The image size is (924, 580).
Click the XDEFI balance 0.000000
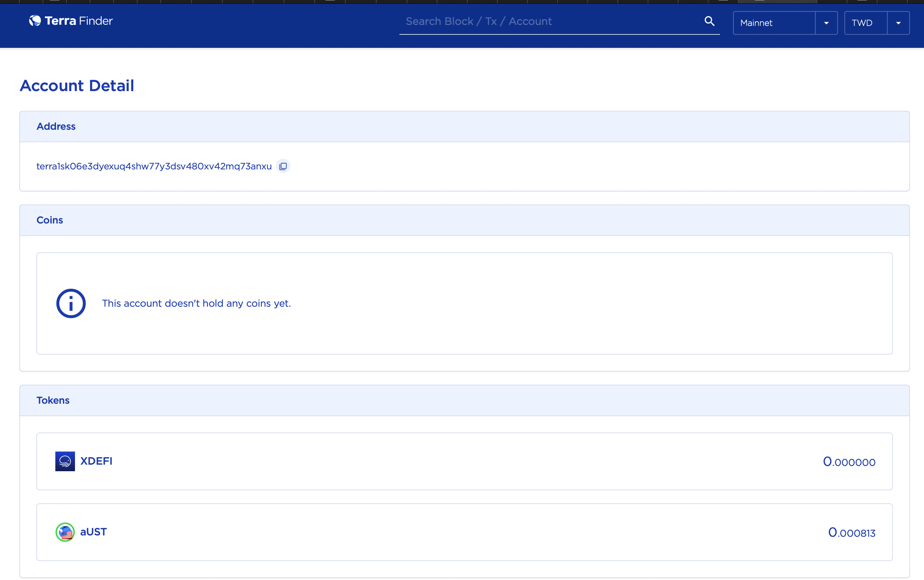coord(849,462)
